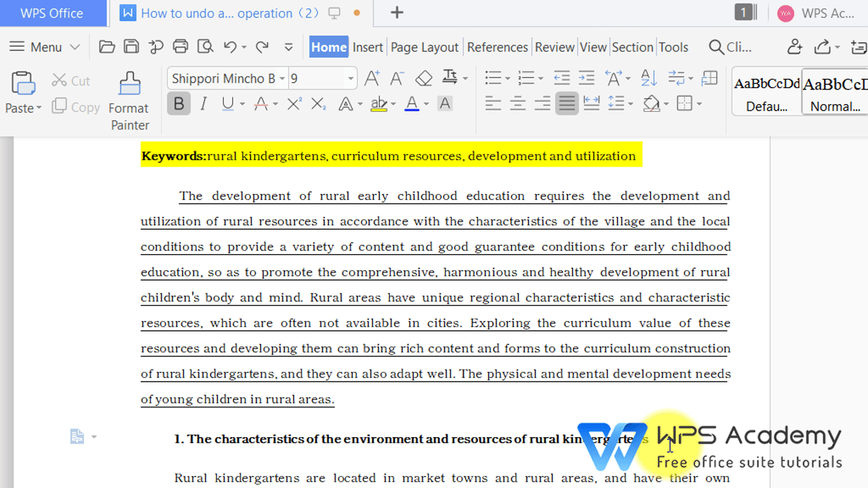Open the Find dialog via magnifier icon
Viewport: 868px width, 488px height.
(716, 47)
